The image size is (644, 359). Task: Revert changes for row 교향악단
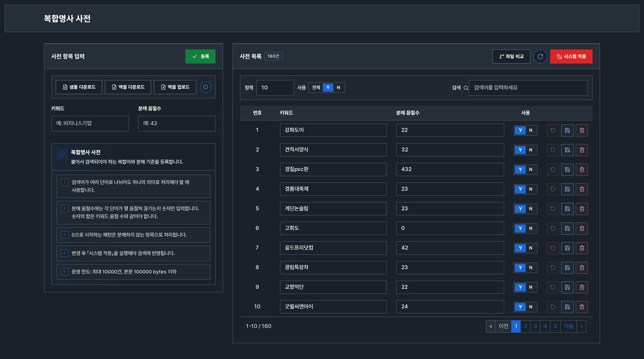coord(553,287)
